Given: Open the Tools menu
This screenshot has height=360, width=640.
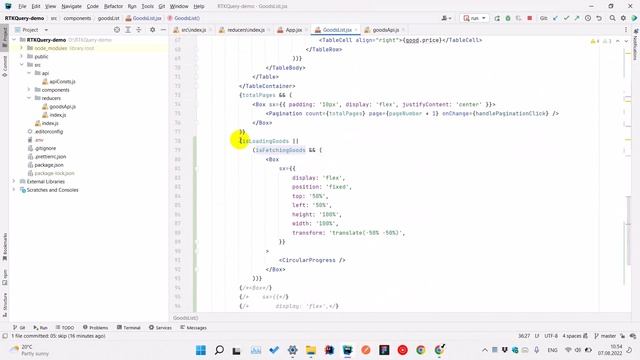Looking at the screenshot, I should coord(147,7).
